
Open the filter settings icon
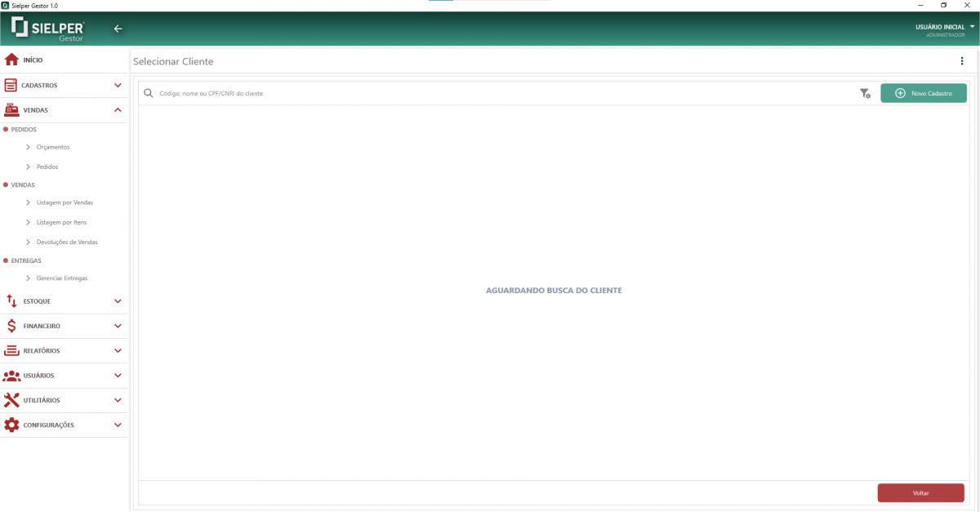[x=865, y=94]
